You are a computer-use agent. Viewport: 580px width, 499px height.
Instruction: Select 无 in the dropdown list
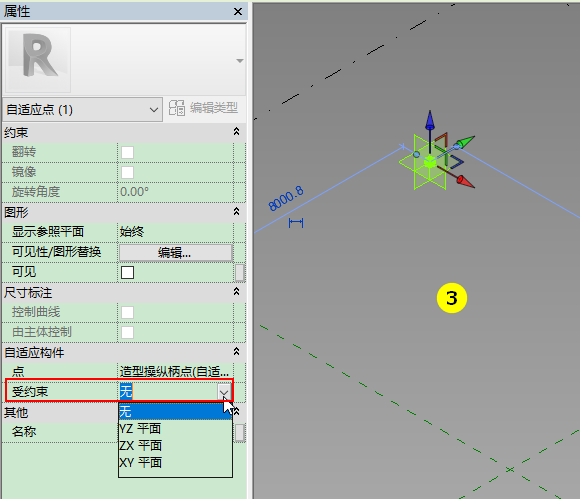click(x=175, y=411)
